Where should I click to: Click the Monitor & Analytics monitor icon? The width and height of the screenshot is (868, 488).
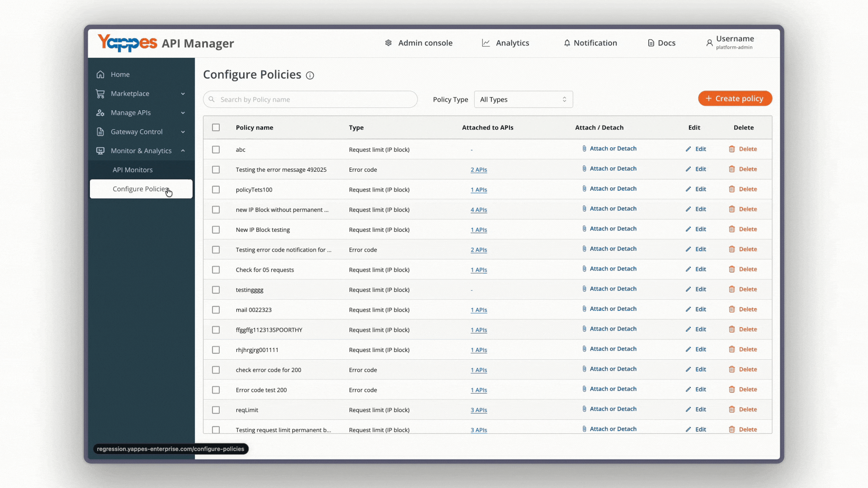tap(100, 151)
